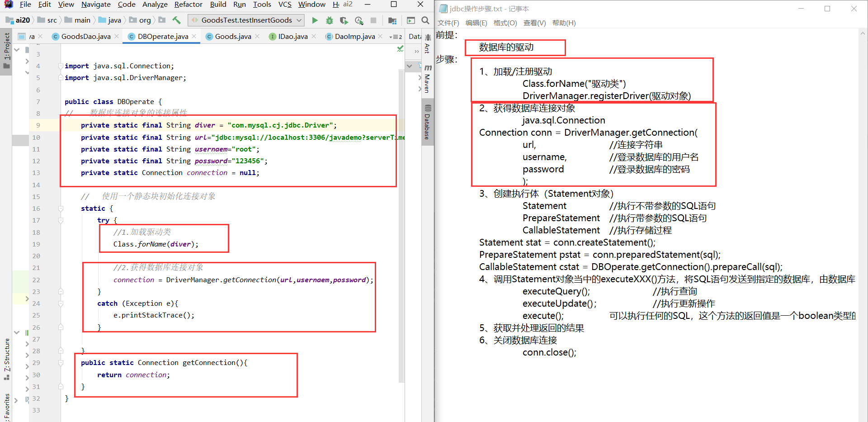The image size is (868, 422).
Task: Open the Structure tool window strip
Action: pyautogui.click(x=6, y=359)
